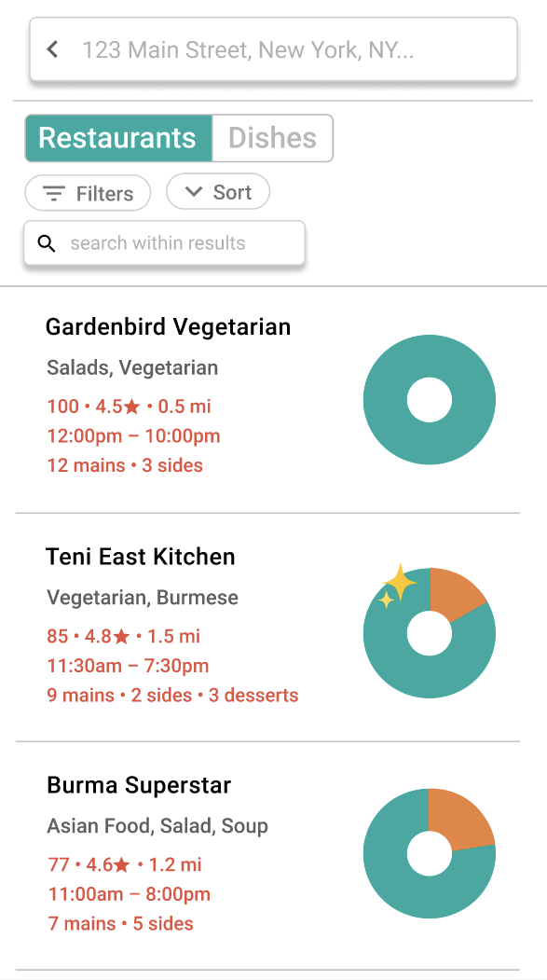Click Teni East Kitchen's 11:30am – 7:30pm hours
Screen dimensions: 547x980
pyautogui.click(x=128, y=666)
